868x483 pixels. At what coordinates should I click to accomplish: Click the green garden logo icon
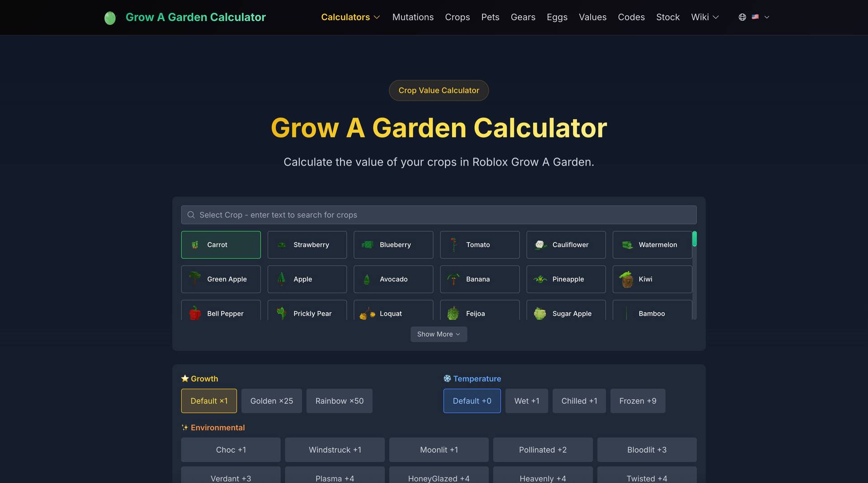point(110,18)
